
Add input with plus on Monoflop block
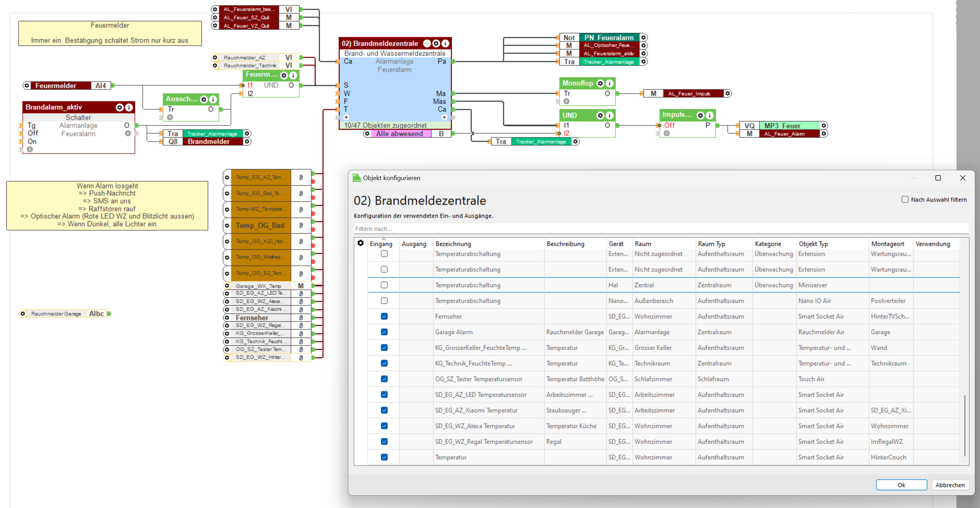click(x=566, y=101)
